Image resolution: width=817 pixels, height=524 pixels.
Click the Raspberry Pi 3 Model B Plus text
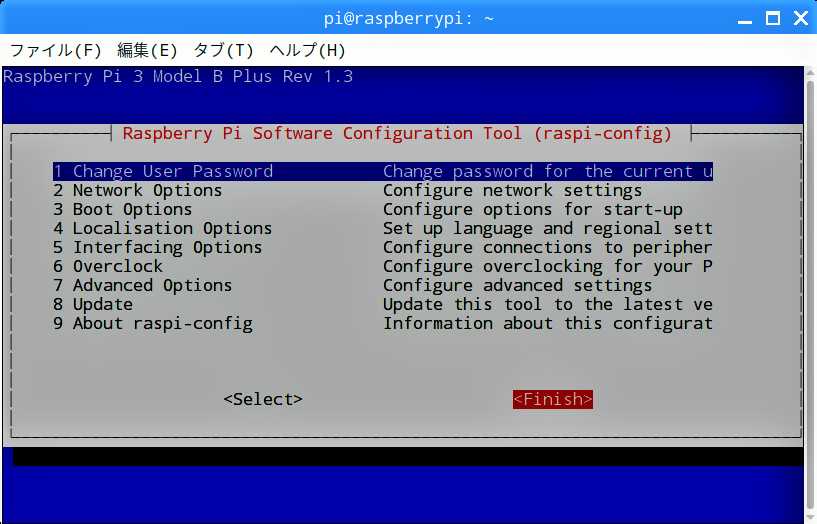[178, 77]
